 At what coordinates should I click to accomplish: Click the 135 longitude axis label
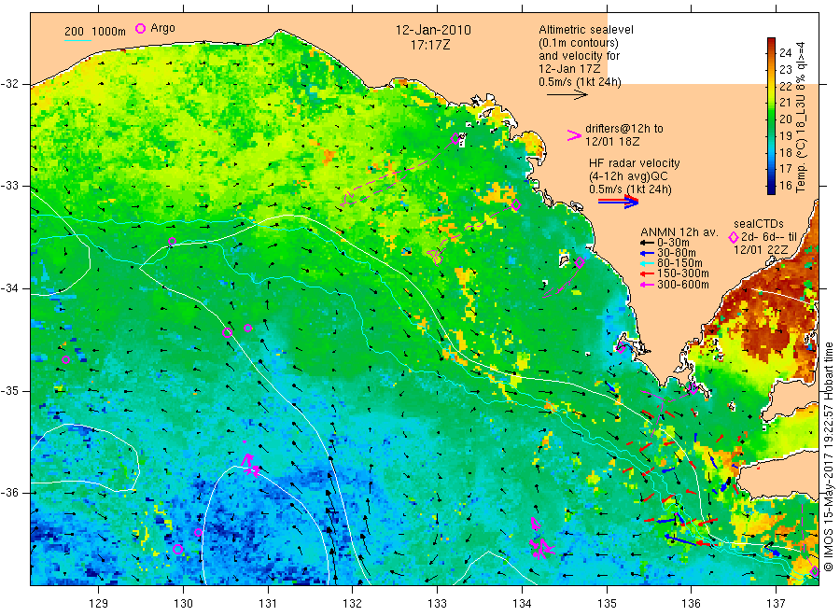tap(607, 603)
